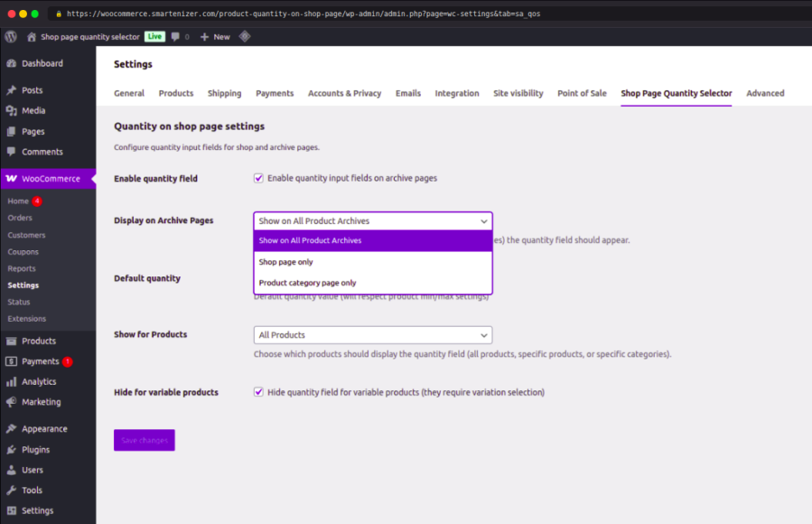Open the WordPress logo menu
This screenshot has height=524, width=812.
11,37
